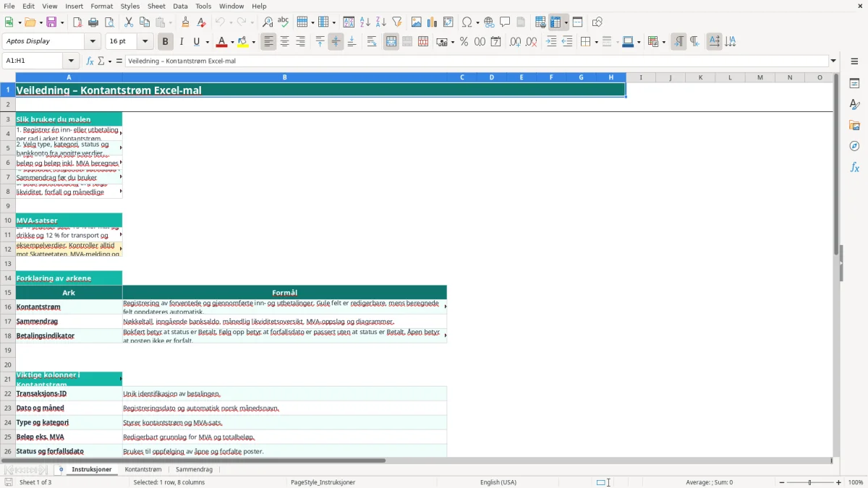Open the sidebar Gallery panel icon
Viewport: 868px width, 488px height.
854,126
